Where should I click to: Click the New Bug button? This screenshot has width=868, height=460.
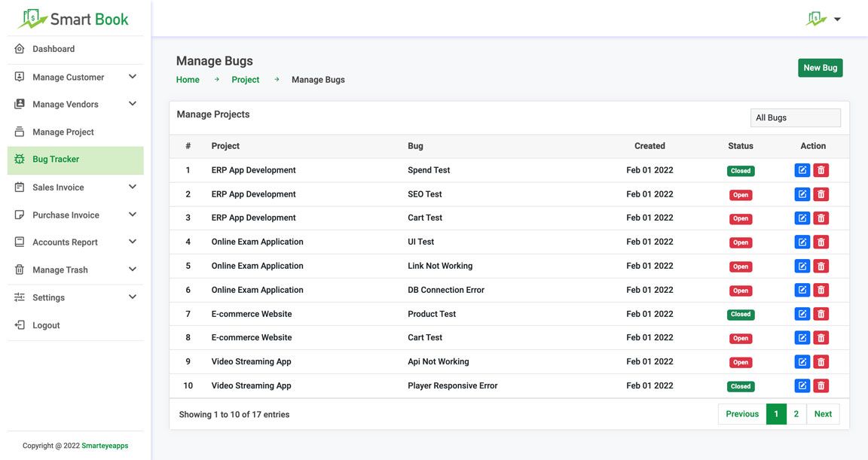click(820, 68)
